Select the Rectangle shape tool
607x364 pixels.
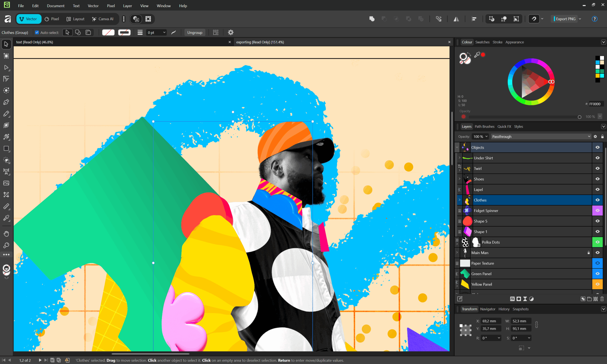point(6,149)
